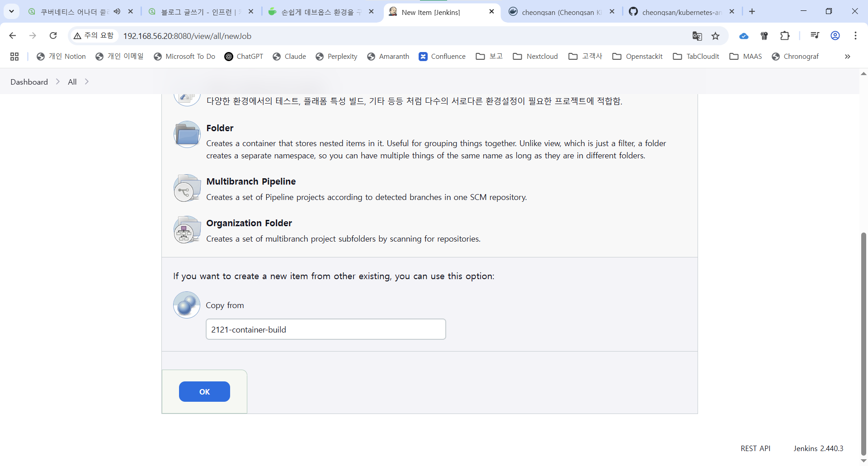Screen dimensions: 868x466
Task: Click the browser back arrow
Action: click(x=13, y=36)
